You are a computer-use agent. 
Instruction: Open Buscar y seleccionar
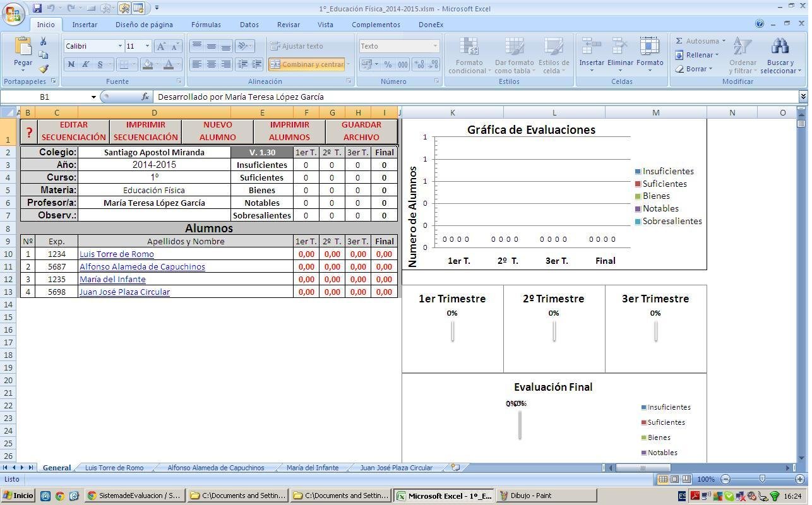[x=780, y=56]
